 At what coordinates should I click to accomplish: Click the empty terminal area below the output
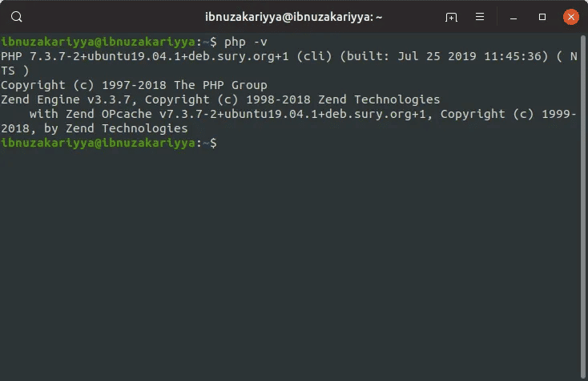click(290, 263)
